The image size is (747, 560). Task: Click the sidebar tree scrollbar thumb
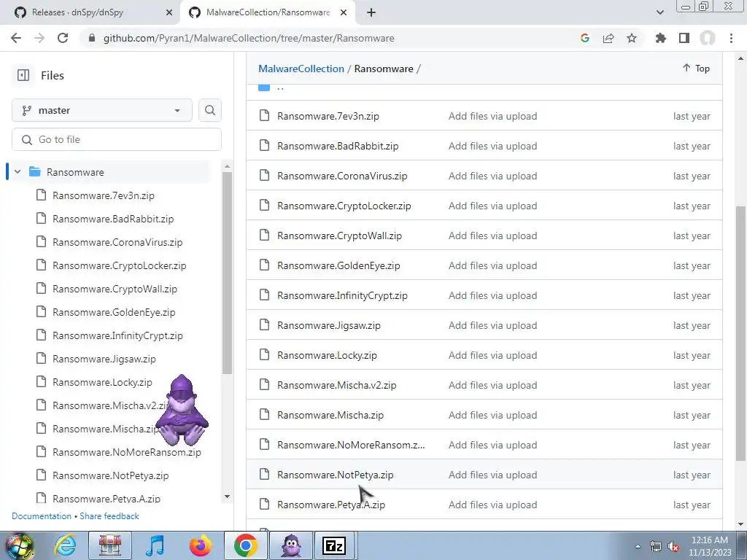pyautogui.click(x=228, y=273)
